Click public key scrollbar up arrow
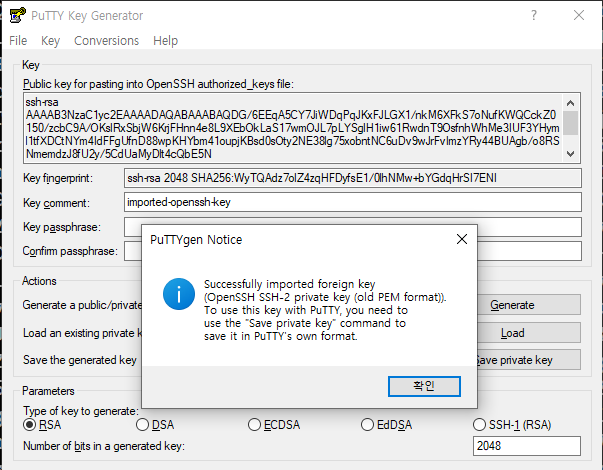603x470 pixels. pyautogui.click(x=571, y=103)
